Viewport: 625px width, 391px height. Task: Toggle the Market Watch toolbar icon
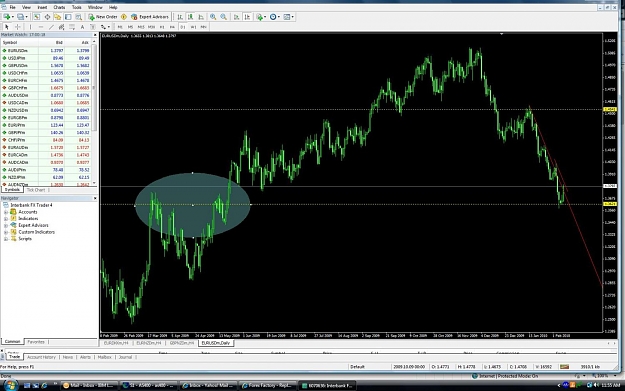click(37, 17)
